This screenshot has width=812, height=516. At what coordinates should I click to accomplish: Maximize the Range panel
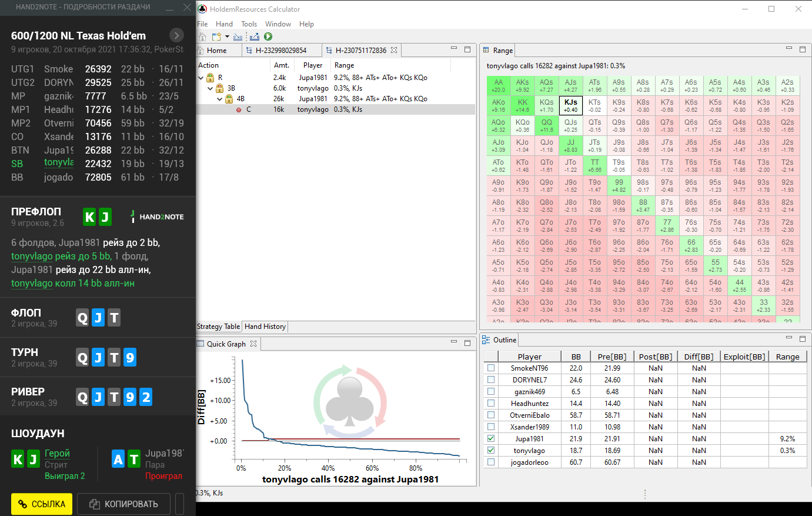pyautogui.click(x=803, y=49)
